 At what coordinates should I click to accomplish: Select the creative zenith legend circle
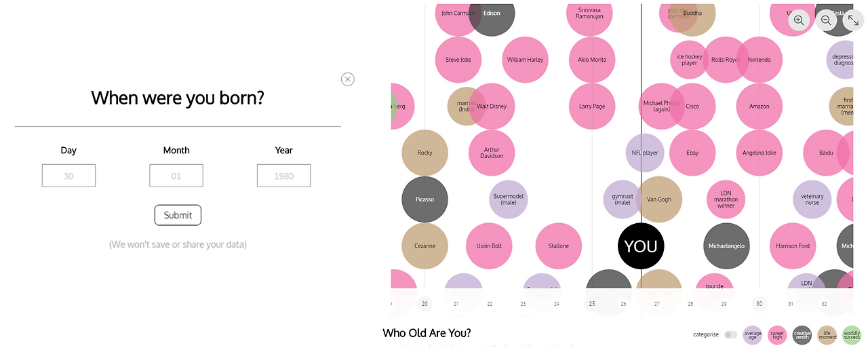pyautogui.click(x=802, y=334)
